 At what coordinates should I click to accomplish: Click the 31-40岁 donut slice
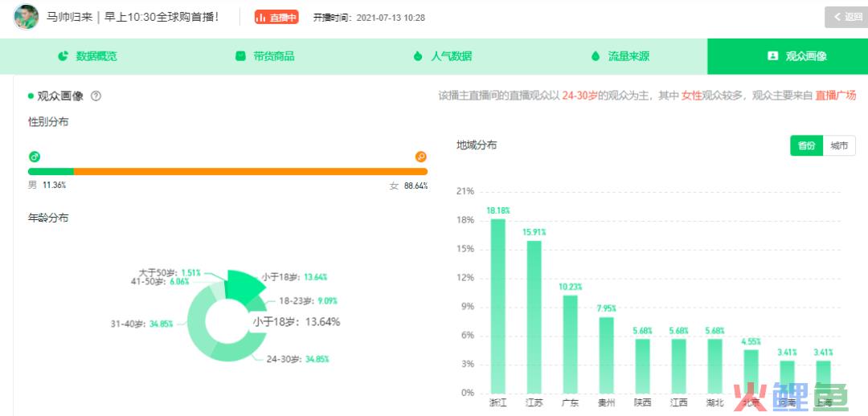(x=197, y=321)
